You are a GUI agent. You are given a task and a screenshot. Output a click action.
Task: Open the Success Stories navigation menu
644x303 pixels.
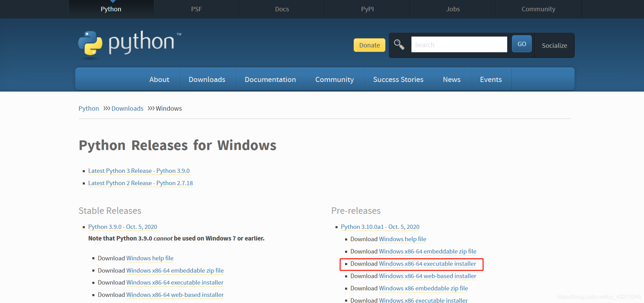coord(398,79)
